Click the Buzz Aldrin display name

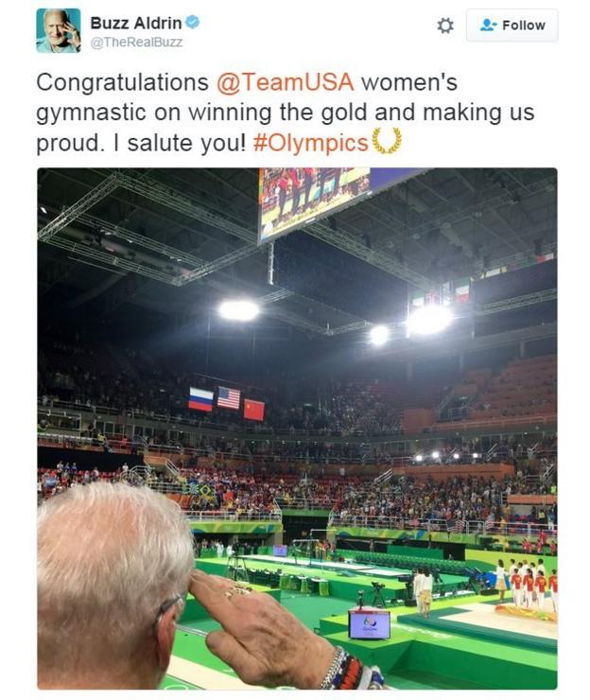click(x=135, y=23)
